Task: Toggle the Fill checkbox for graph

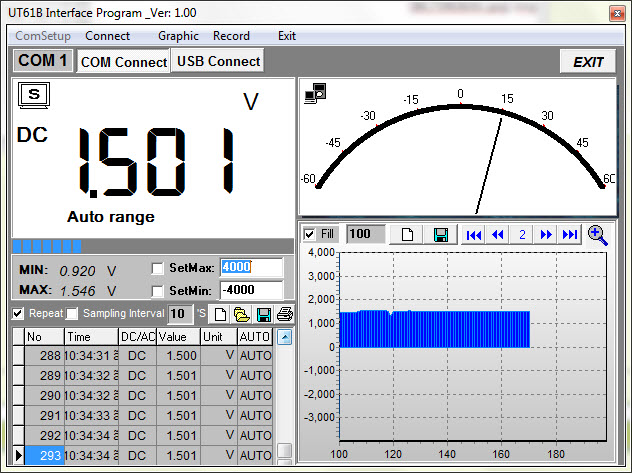Action: click(x=309, y=234)
